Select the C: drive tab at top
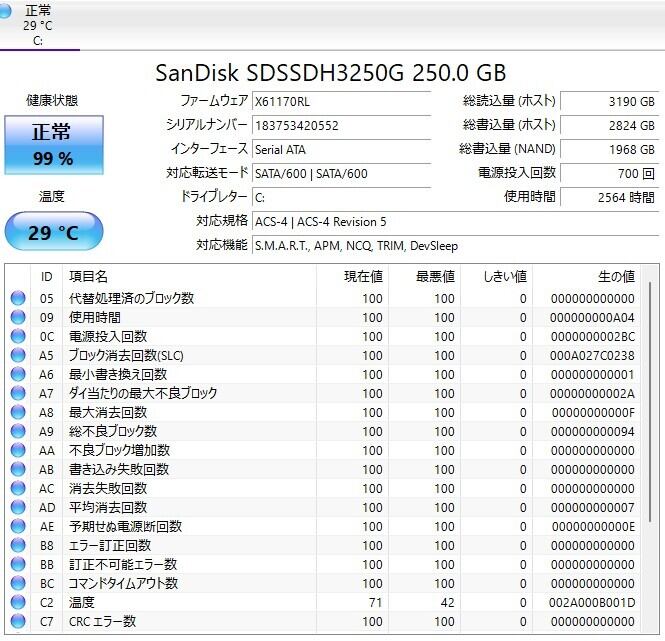This screenshot has height=641, width=665. [x=39, y=25]
